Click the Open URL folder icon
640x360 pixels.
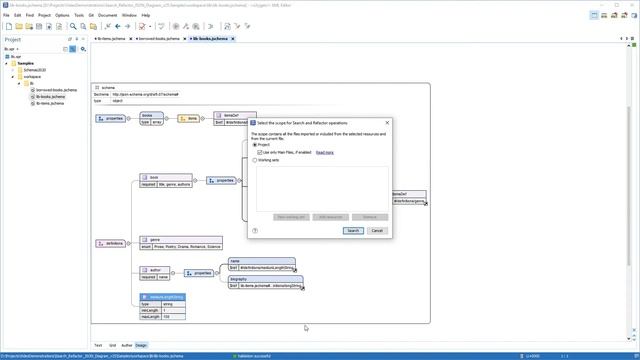29,26
